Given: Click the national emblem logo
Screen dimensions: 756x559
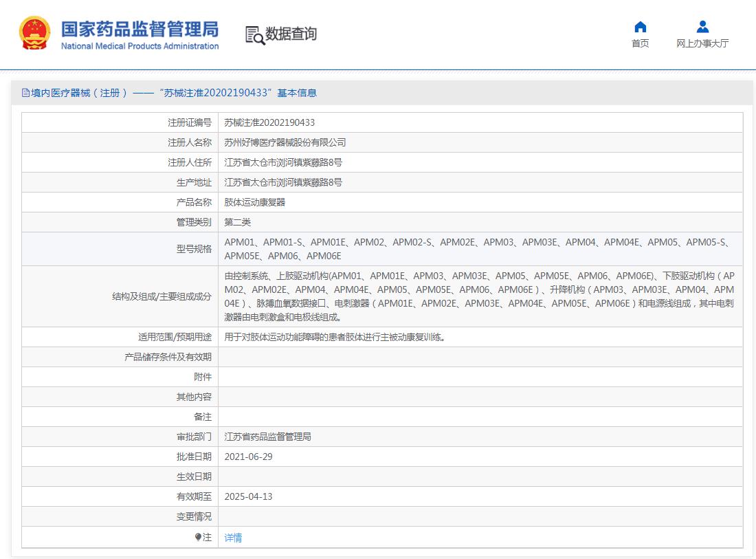Looking at the screenshot, I should tap(34, 33).
